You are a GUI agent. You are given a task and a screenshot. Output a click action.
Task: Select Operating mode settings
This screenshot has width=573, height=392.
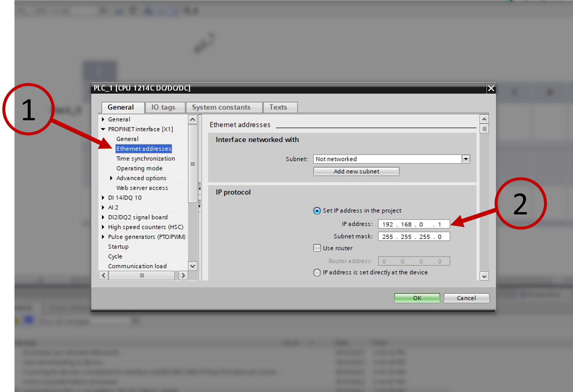tap(139, 168)
